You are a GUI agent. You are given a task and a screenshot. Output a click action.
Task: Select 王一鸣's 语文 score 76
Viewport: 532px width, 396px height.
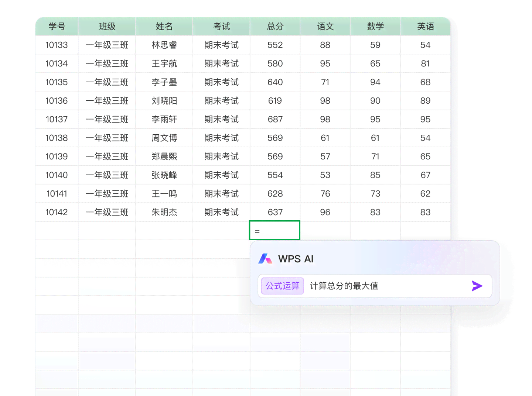325,193
